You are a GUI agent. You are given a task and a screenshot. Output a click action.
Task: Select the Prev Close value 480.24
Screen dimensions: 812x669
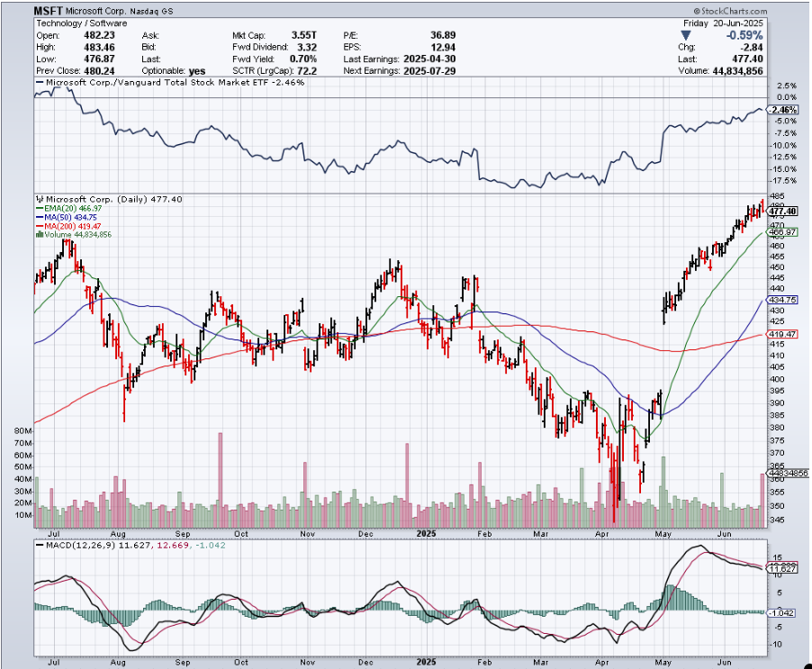[99, 71]
